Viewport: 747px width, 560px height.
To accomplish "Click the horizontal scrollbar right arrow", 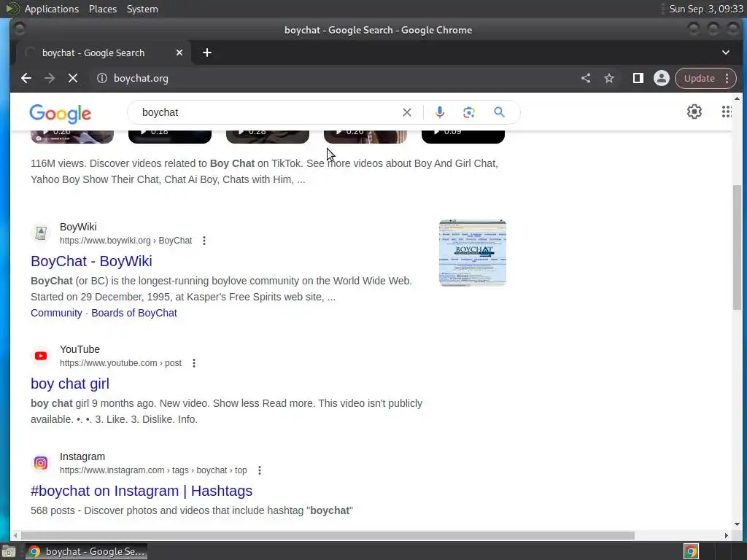I will pyautogui.click(x=726, y=536).
